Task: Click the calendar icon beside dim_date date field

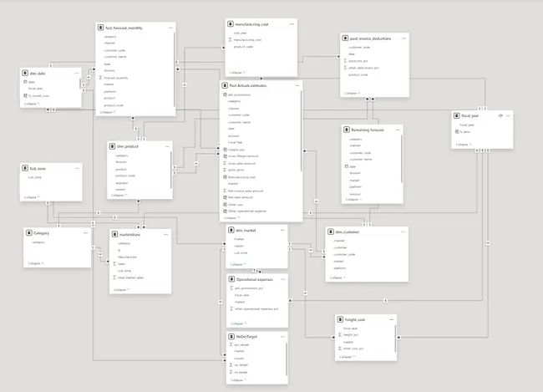Action: click(25, 82)
